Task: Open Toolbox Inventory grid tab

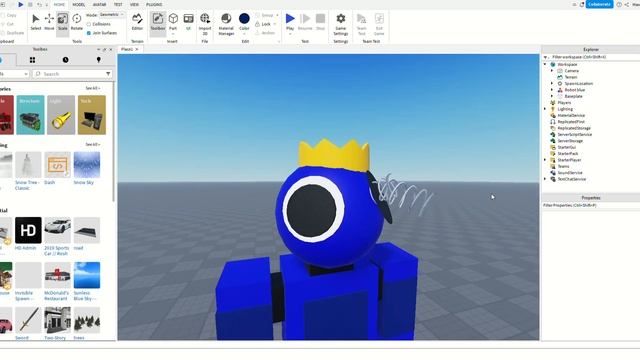Action: coord(32,60)
